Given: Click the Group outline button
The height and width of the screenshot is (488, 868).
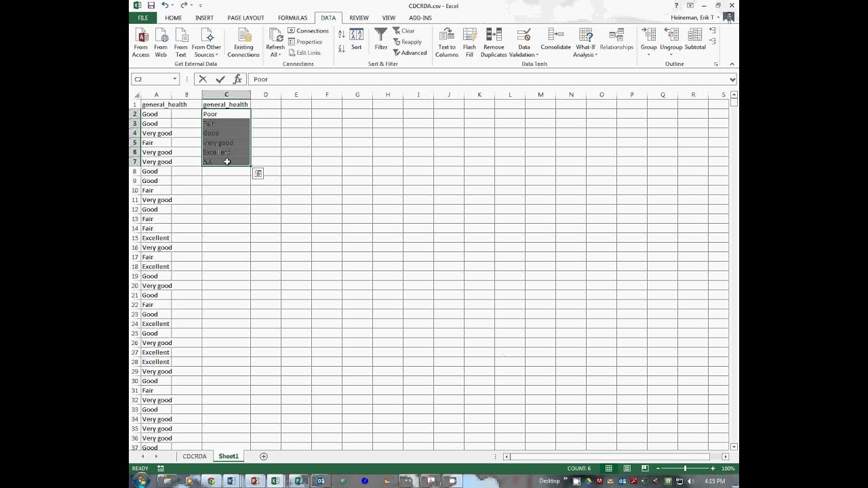Looking at the screenshot, I should 649,41.
